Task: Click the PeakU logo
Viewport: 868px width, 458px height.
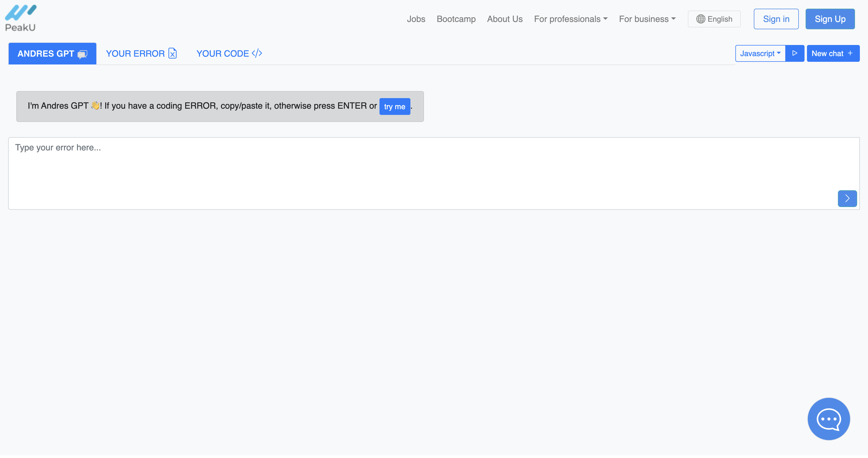Action: 21,18
